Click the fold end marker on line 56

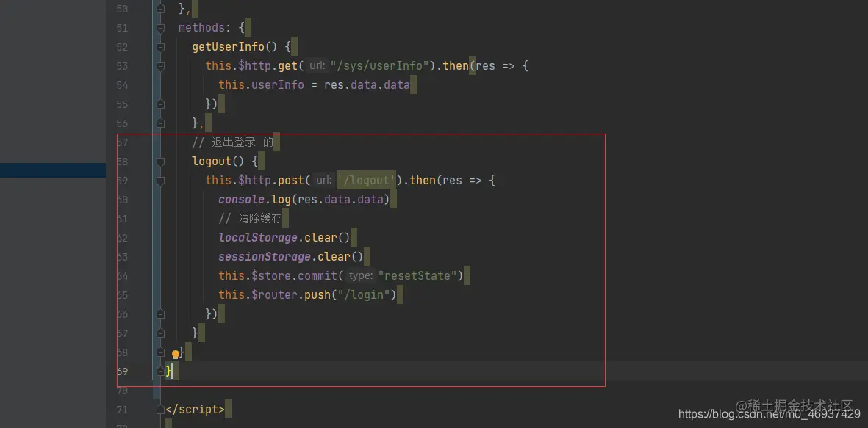click(160, 123)
